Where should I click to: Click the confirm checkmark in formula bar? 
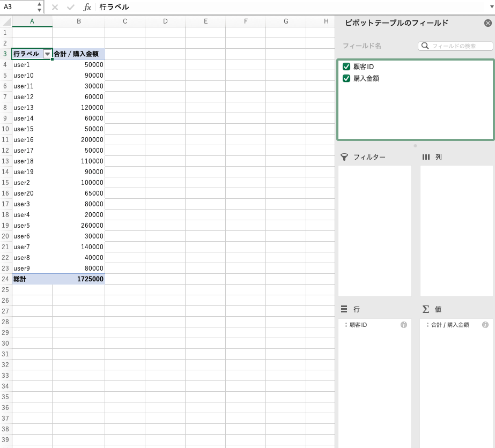click(71, 8)
